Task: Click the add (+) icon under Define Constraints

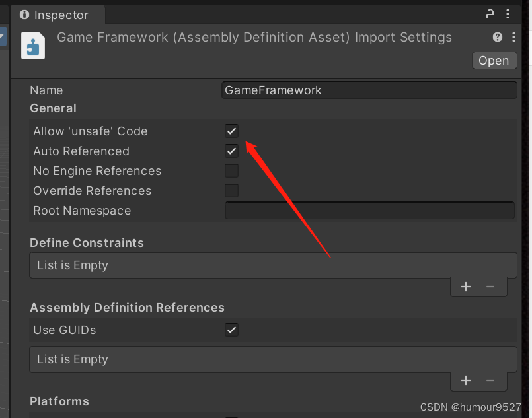Action: (x=466, y=287)
